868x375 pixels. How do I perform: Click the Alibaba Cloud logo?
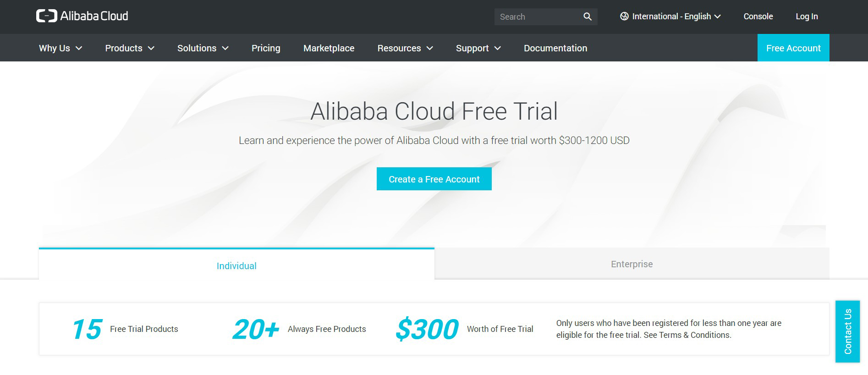[x=82, y=16]
